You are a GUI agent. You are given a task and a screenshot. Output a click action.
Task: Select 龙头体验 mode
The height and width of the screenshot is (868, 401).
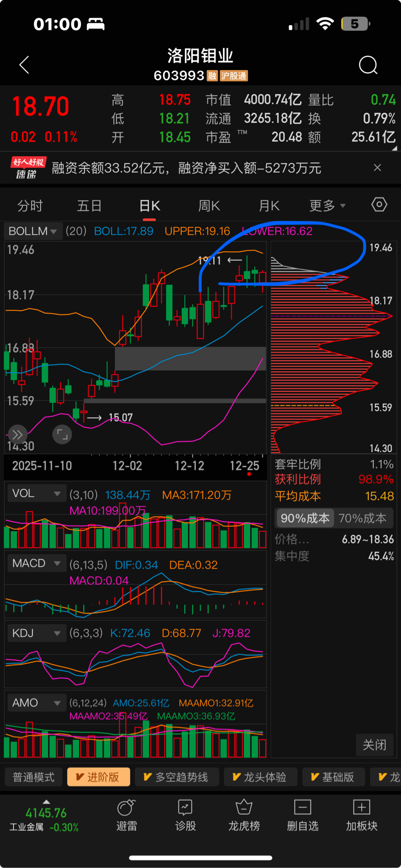(x=260, y=777)
